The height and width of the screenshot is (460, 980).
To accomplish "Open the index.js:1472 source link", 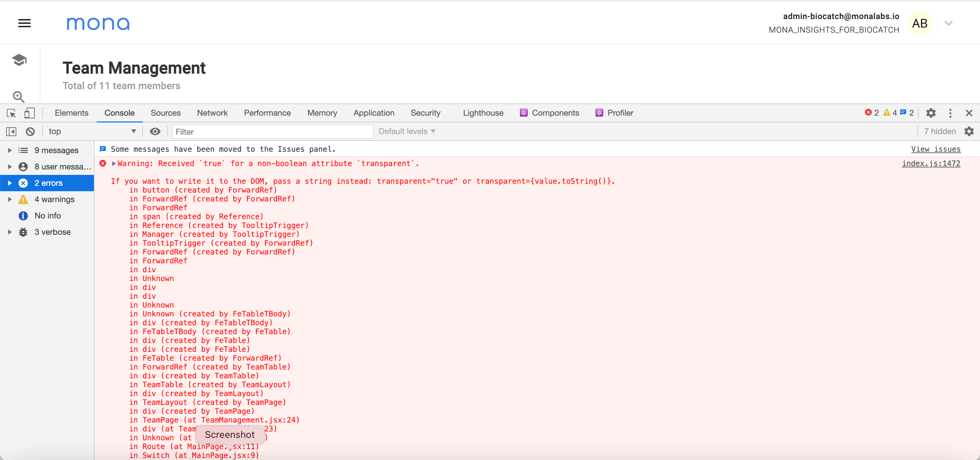I will [931, 164].
